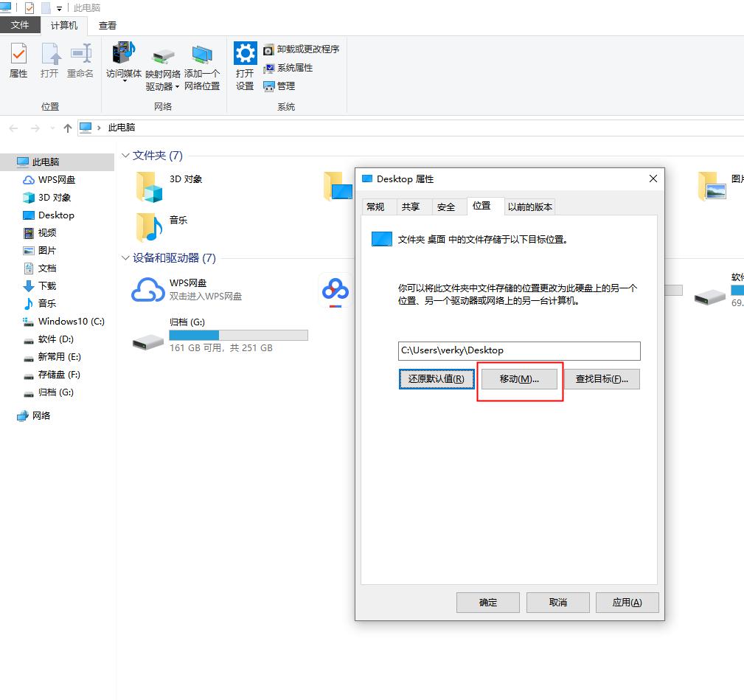The image size is (744, 700).
Task: Click the 此电脑 address bar breadcrumb
Action: 122,128
